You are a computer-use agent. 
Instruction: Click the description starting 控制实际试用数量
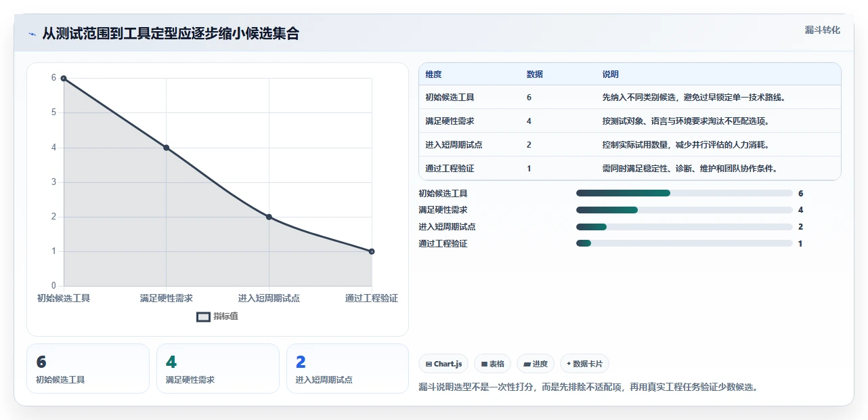685,145
